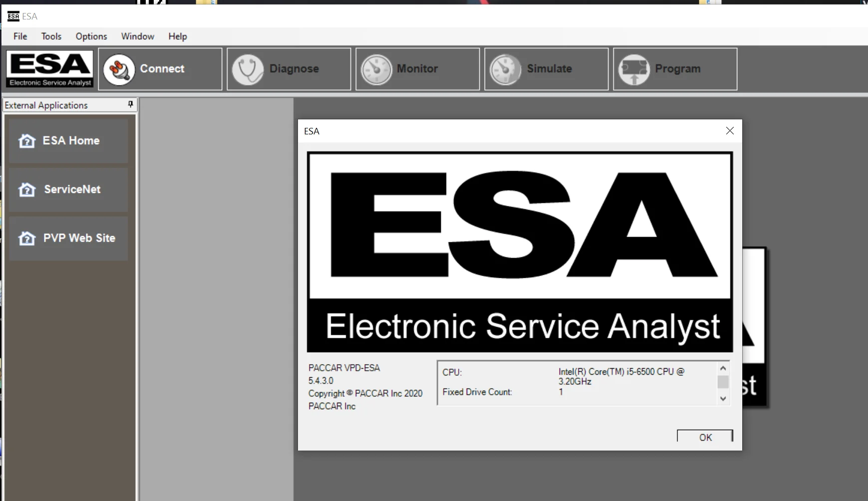Open the Diagnose function

[x=289, y=69]
